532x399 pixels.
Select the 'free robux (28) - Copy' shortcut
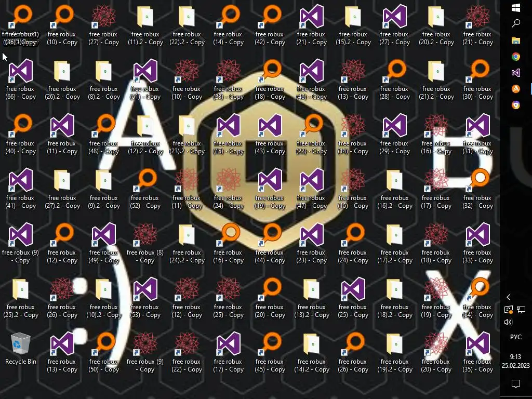pos(395,79)
